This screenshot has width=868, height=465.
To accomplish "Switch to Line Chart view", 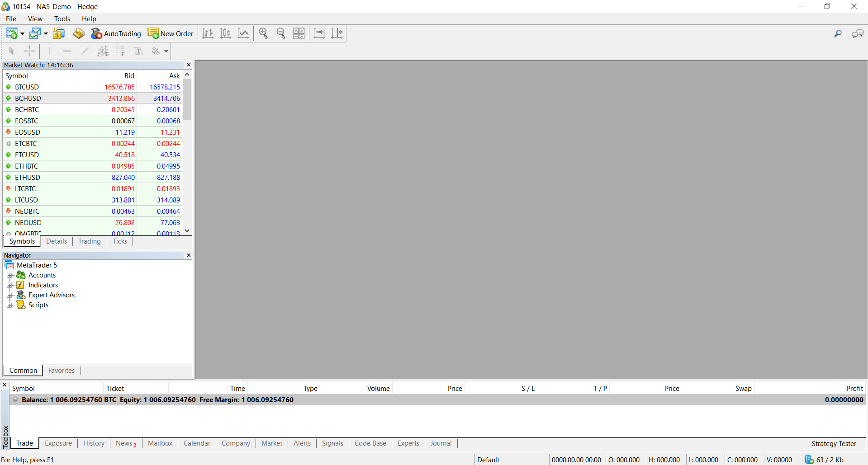I will point(243,33).
